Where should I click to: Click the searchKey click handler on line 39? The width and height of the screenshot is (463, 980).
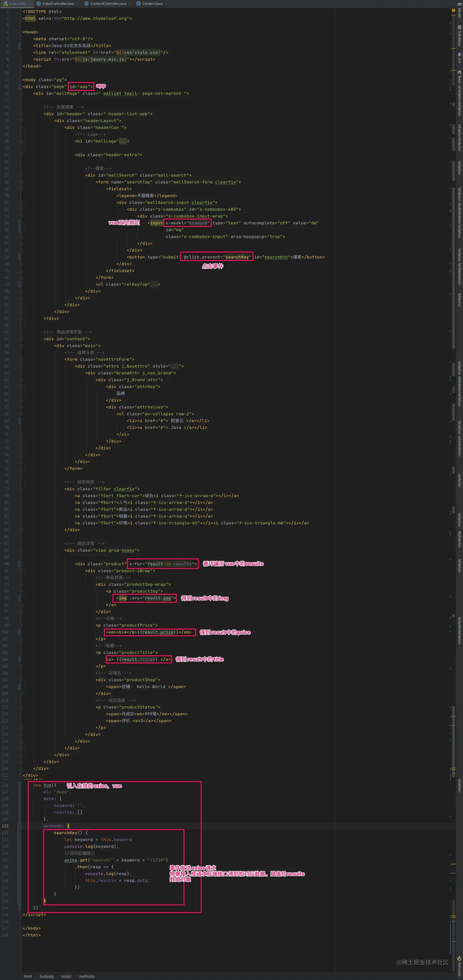click(217, 257)
